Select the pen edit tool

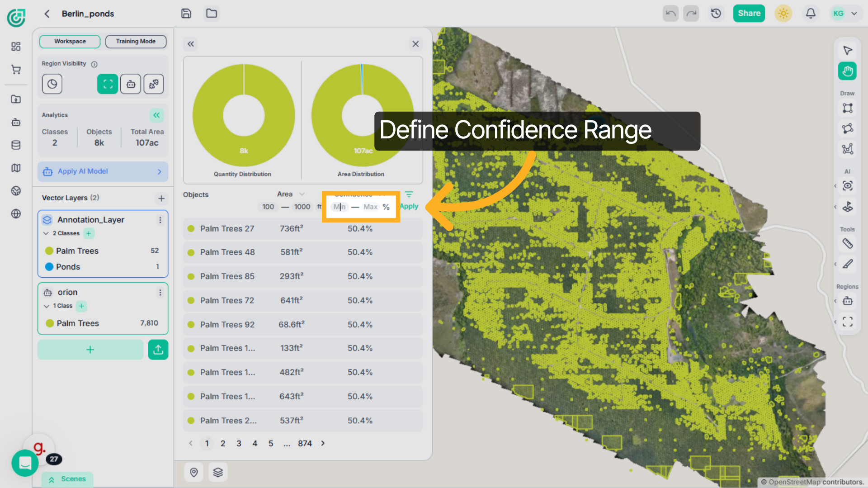tap(847, 264)
